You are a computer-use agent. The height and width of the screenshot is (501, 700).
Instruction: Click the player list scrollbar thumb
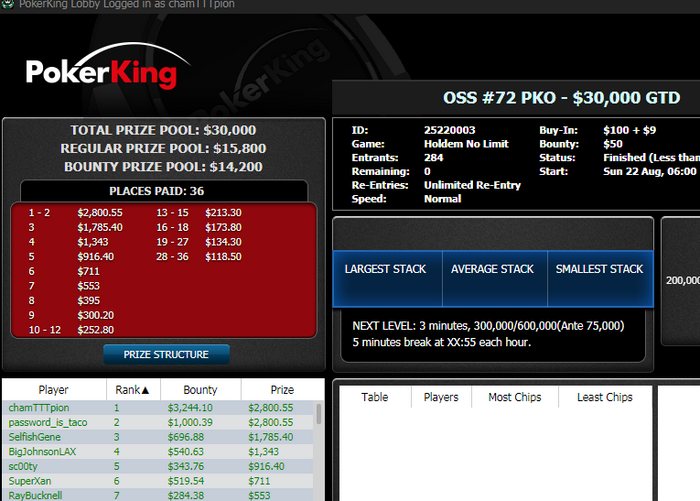[x=319, y=414]
